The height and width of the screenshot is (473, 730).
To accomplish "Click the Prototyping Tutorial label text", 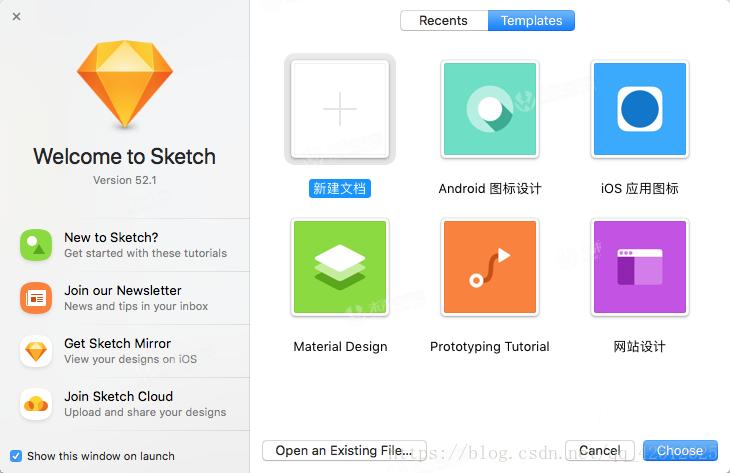I will click(x=490, y=347).
